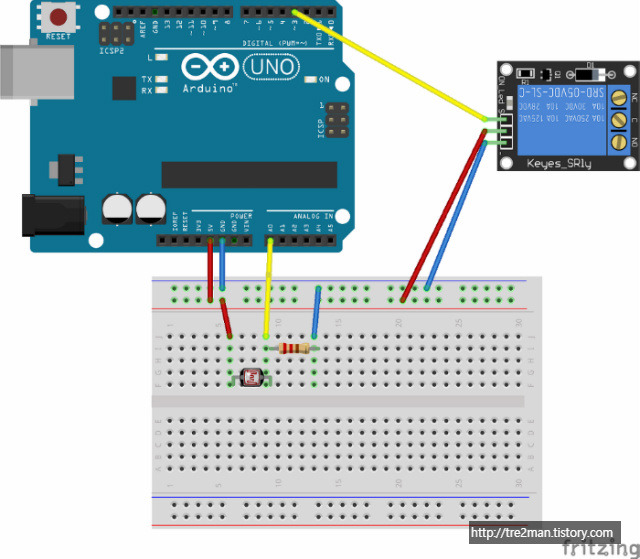Select the small square chip left of the TX LED
Image resolution: width=640 pixels, height=559 pixels.
coord(124,88)
